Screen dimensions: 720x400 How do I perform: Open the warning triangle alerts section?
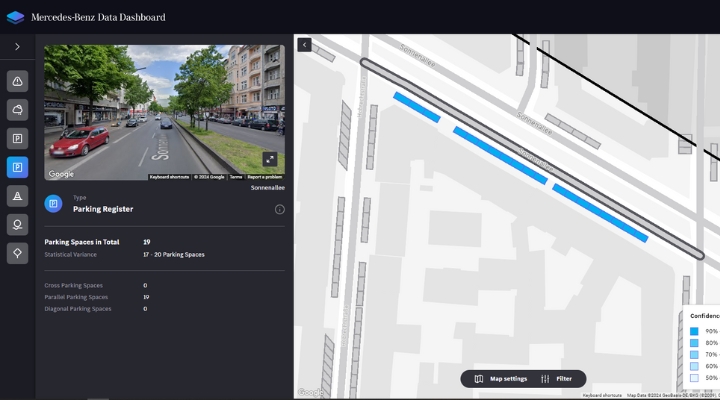[17, 81]
